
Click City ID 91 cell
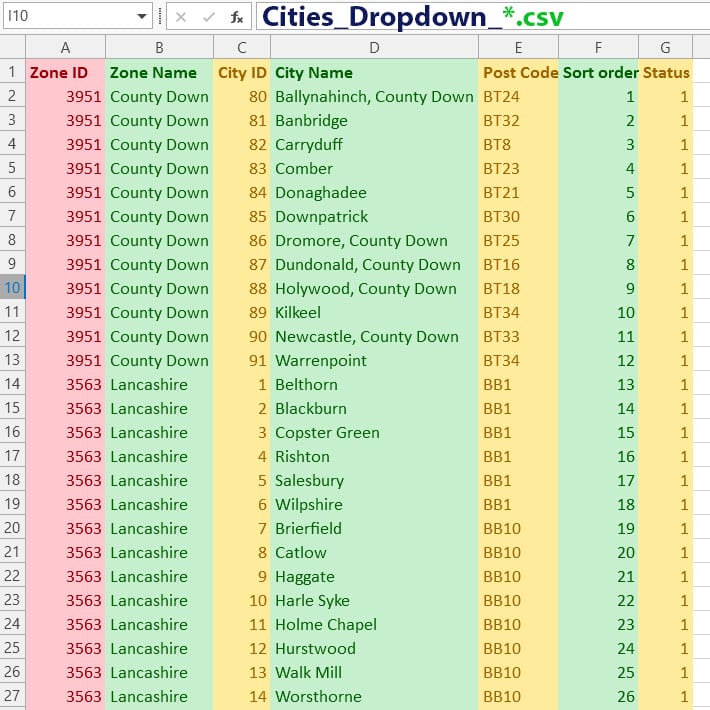(242, 360)
